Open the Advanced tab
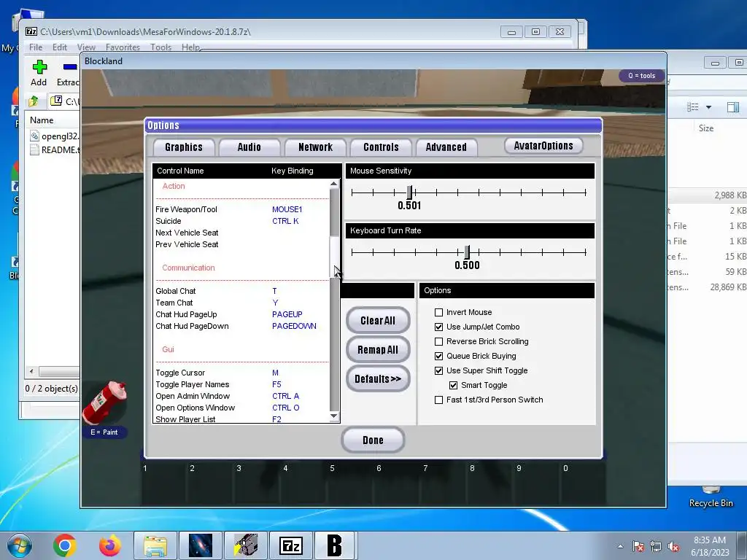This screenshot has width=747, height=560. click(x=446, y=147)
